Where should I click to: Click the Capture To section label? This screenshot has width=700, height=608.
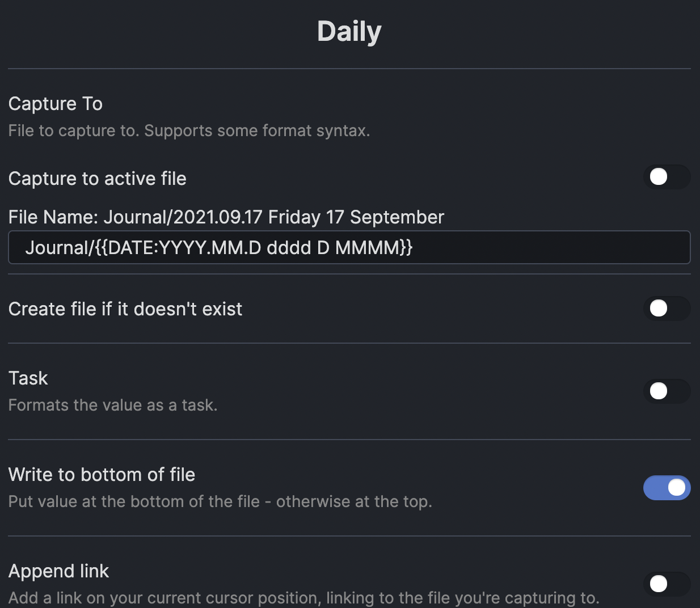[x=56, y=104]
